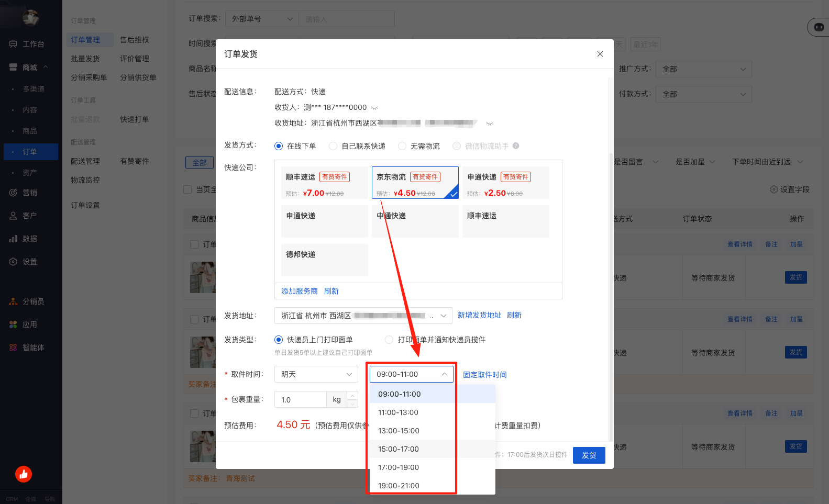The width and height of the screenshot is (829, 504).
Task: Click the robot assistant icon at top right
Action: (x=819, y=27)
